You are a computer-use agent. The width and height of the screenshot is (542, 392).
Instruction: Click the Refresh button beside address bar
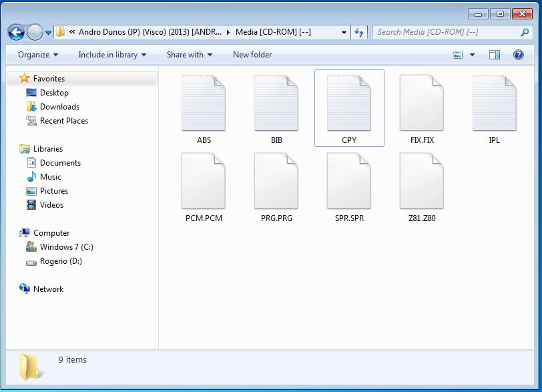pos(360,32)
